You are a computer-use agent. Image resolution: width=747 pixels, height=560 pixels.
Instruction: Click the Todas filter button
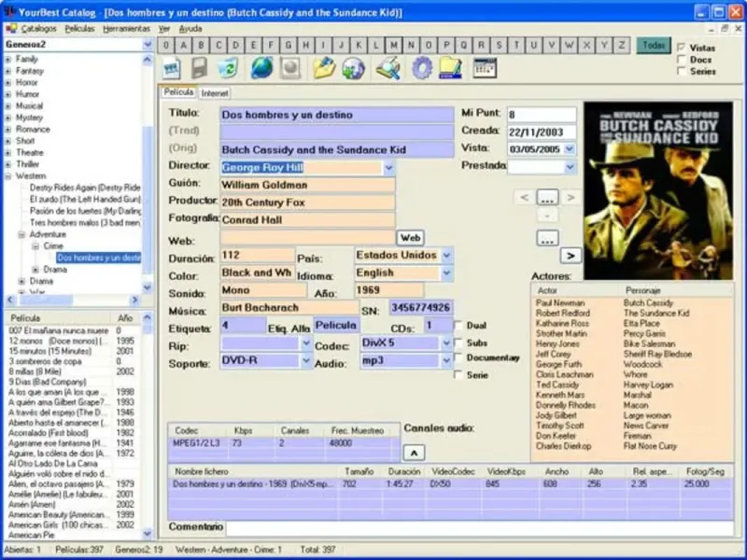[x=655, y=45]
